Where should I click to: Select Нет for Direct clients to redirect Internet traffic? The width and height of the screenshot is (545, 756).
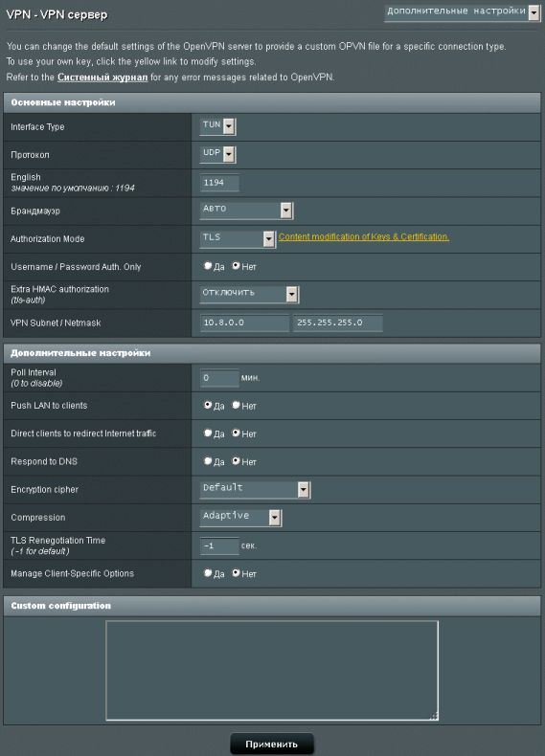(x=236, y=433)
